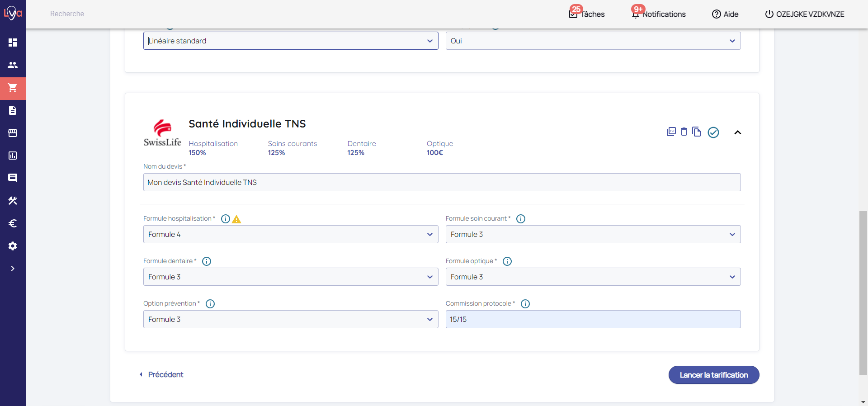Screen dimensions: 868x406
Task: Collapse the Santé Individuelle TNS card
Action: click(738, 132)
